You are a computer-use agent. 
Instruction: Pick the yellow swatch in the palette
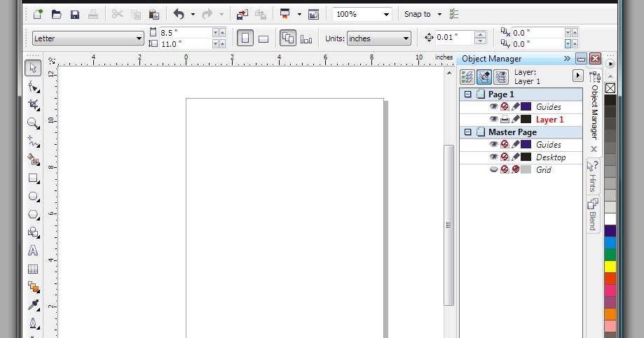click(610, 266)
